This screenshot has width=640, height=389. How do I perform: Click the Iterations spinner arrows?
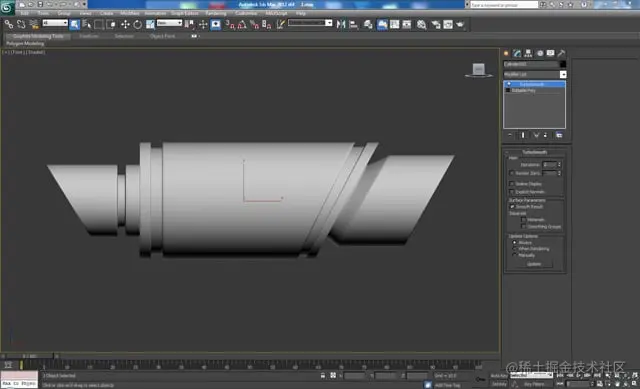click(x=559, y=164)
